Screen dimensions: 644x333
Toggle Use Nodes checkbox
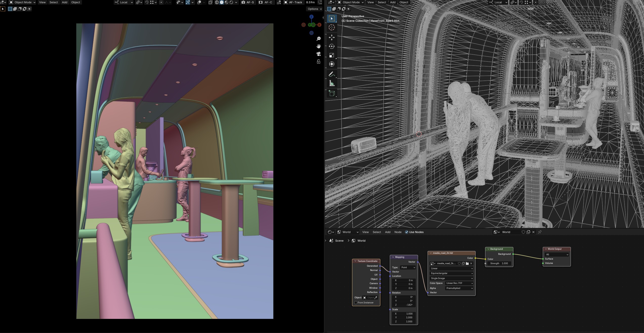coord(407,232)
